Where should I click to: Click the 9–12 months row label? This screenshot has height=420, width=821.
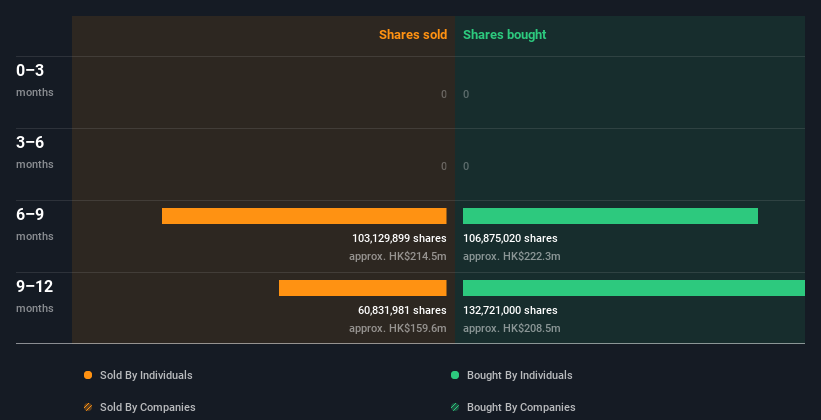(35, 297)
